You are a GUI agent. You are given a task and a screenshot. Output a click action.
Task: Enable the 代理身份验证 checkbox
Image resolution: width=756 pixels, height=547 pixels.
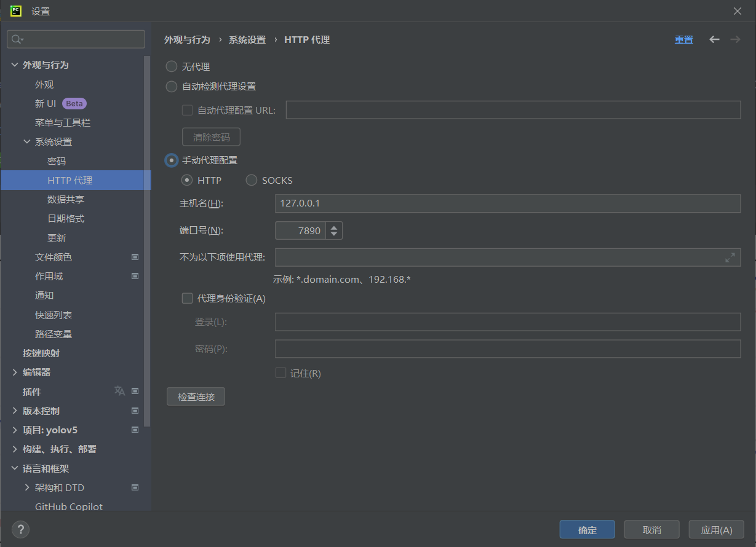pos(188,298)
